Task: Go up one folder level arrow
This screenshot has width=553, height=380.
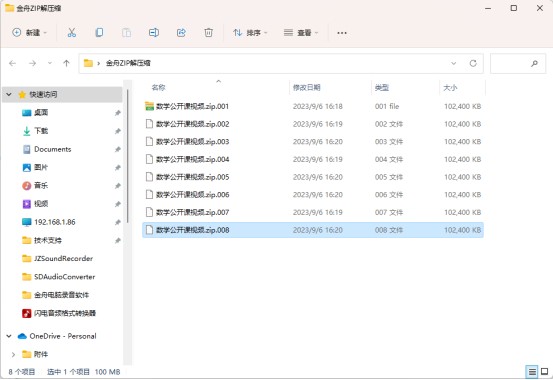Action: point(66,63)
